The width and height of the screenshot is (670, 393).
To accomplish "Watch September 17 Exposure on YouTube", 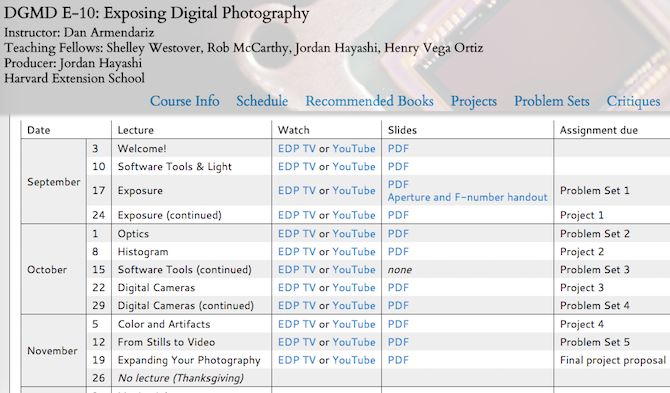I will coord(354,191).
